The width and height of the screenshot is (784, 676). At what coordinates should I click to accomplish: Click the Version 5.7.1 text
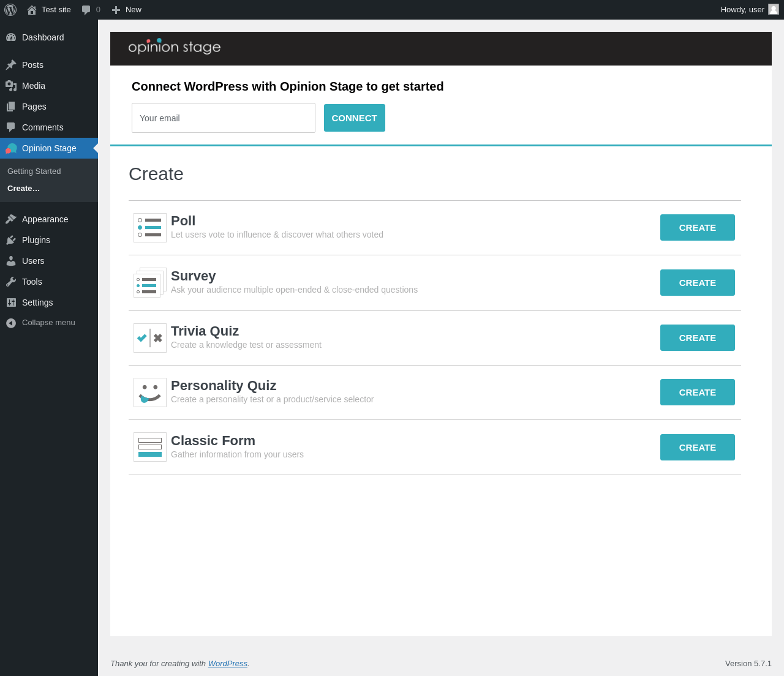[x=748, y=664]
